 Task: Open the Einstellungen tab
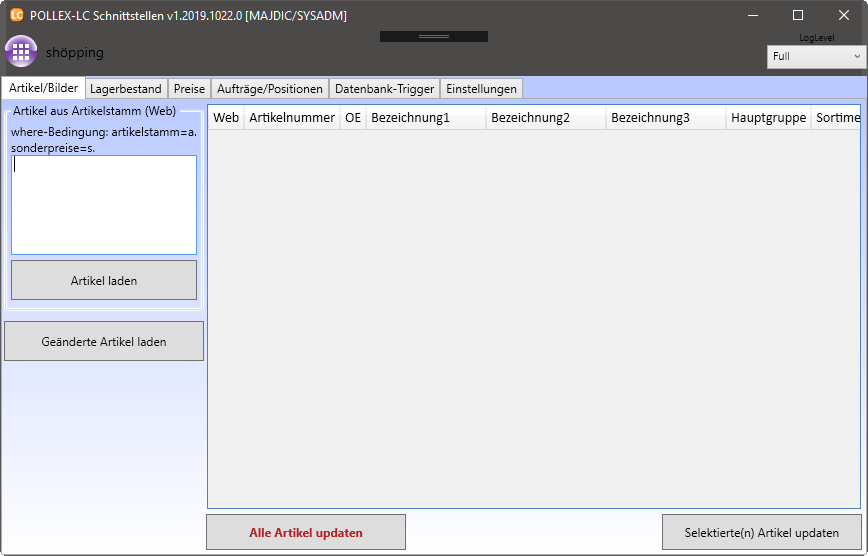click(481, 89)
